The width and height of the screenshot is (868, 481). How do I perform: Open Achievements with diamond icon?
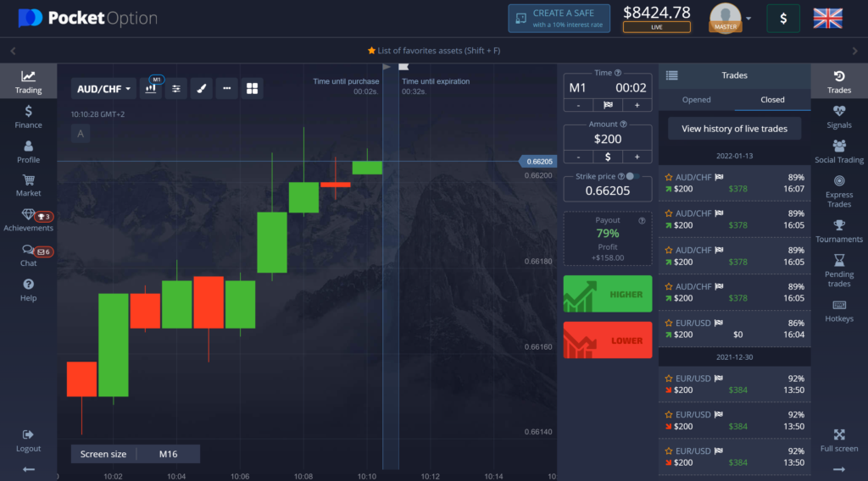[x=28, y=220]
